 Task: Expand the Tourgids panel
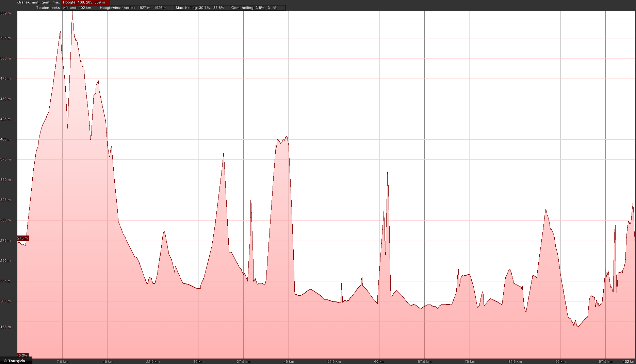(16, 361)
